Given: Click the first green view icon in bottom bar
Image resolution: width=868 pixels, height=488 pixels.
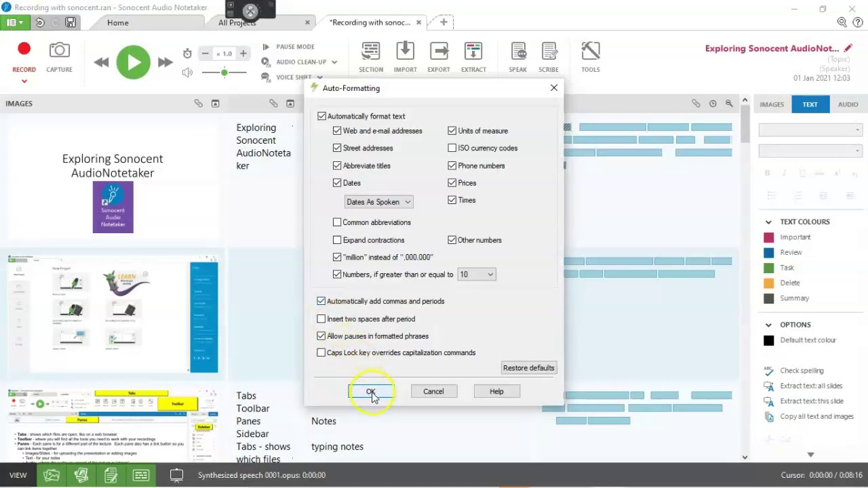Looking at the screenshot, I should click(x=52, y=475).
